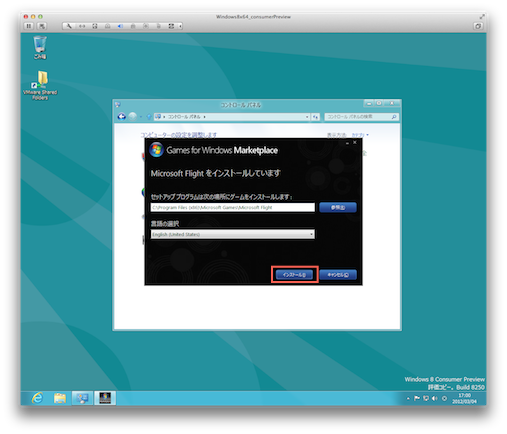
Task: Click the VMware snapshot toolbar icon
Action: click(x=42, y=26)
